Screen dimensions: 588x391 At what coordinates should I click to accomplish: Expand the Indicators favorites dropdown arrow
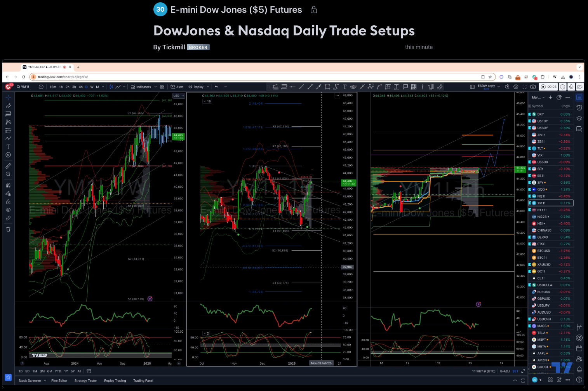155,87
